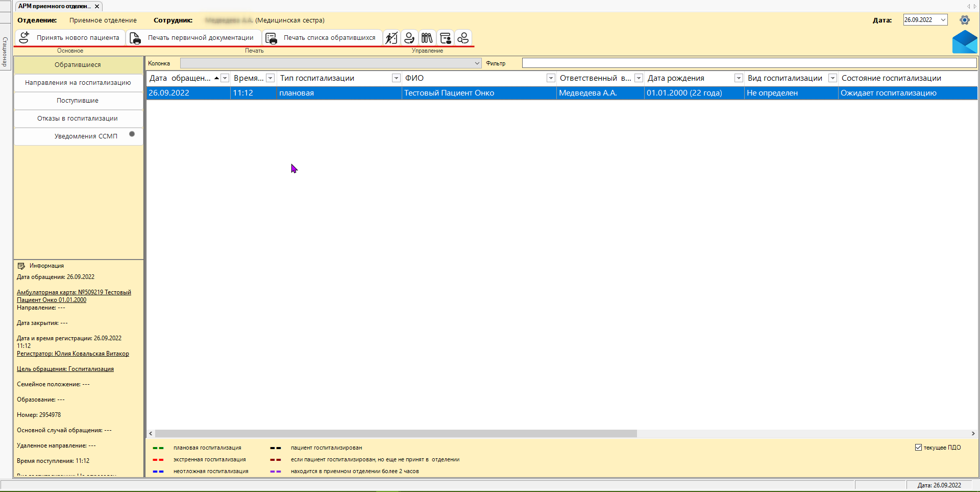This screenshot has width=980, height=492.
Task: Open filter dropdown for Дата рождения column
Action: coord(739,78)
